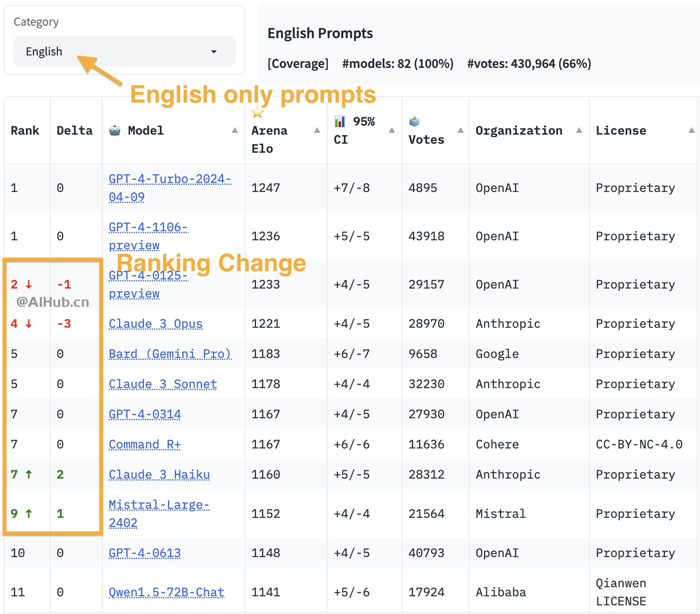The width and height of the screenshot is (700, 614).
Task: Click the sort arrow on 95% CI column
Action: tap(392, 130)
